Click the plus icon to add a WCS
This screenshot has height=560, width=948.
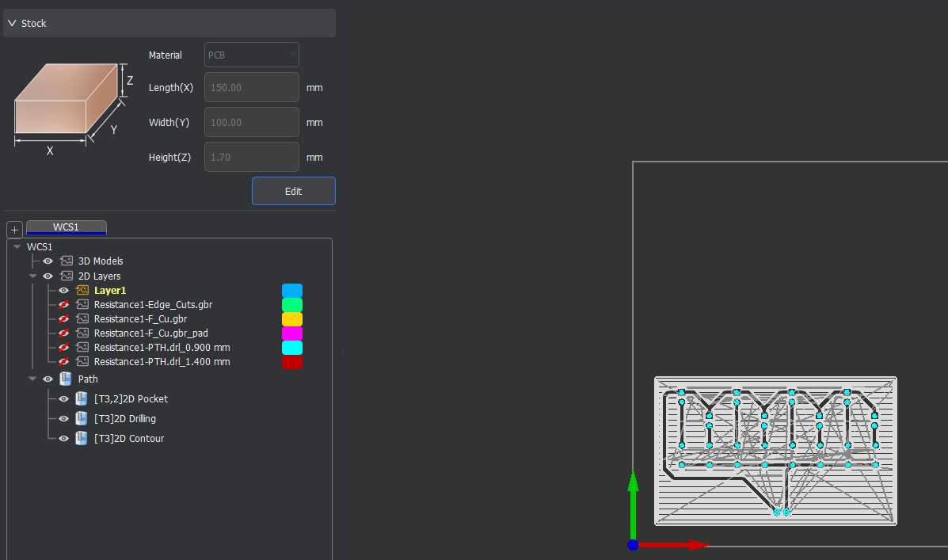coord(14,230)
